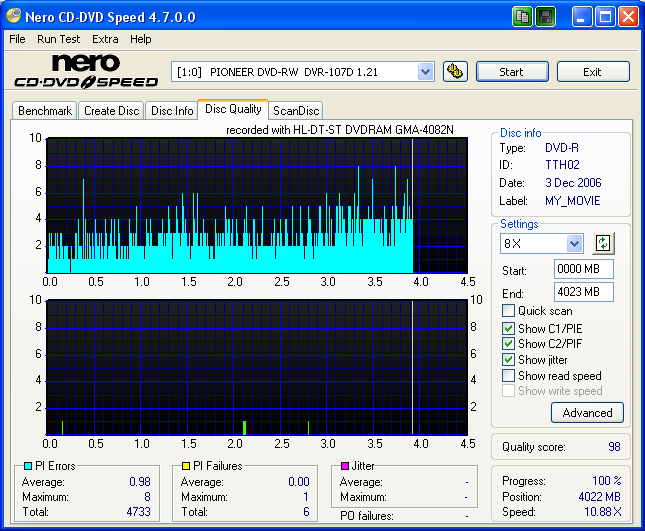
Task: Click the refresh speed list icon
Action: coord(603,243)
